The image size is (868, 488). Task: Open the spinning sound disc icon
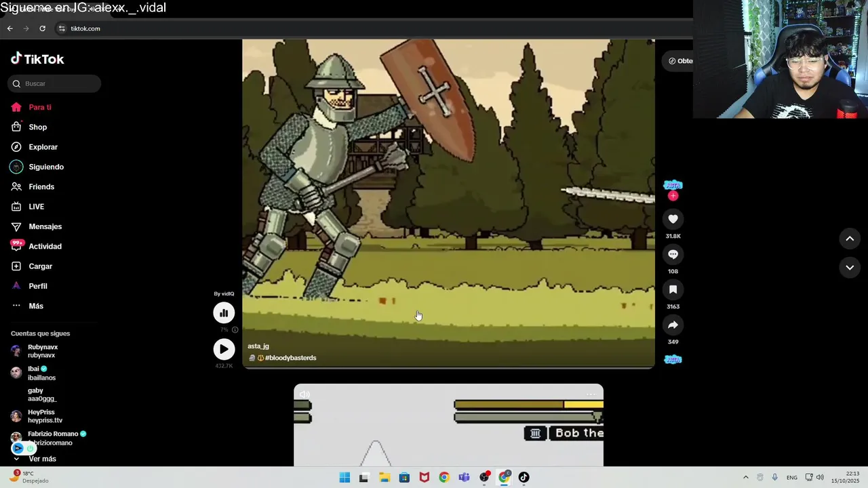tap(673, 359)
